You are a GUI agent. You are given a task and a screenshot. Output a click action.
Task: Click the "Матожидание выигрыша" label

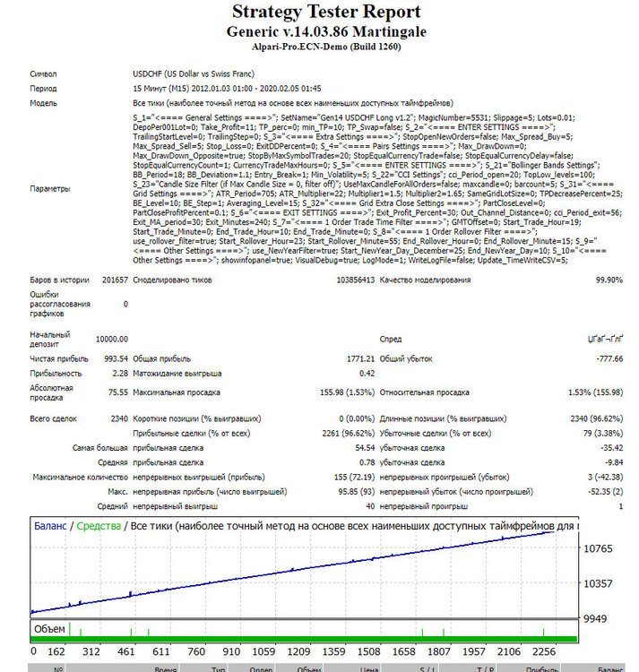tap(177, 374)
